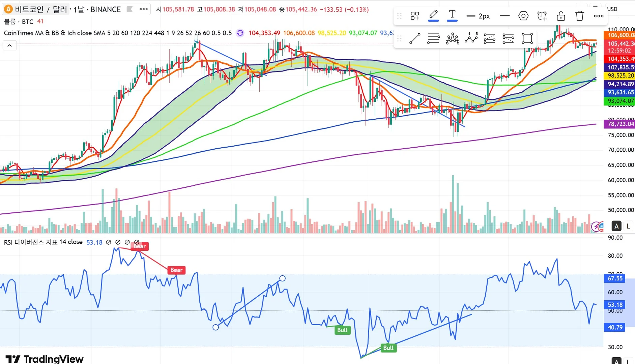Select the 볼륨 · BTC volume legend
This screenshot has height=364, width=635.
click(x=19, y=22)
